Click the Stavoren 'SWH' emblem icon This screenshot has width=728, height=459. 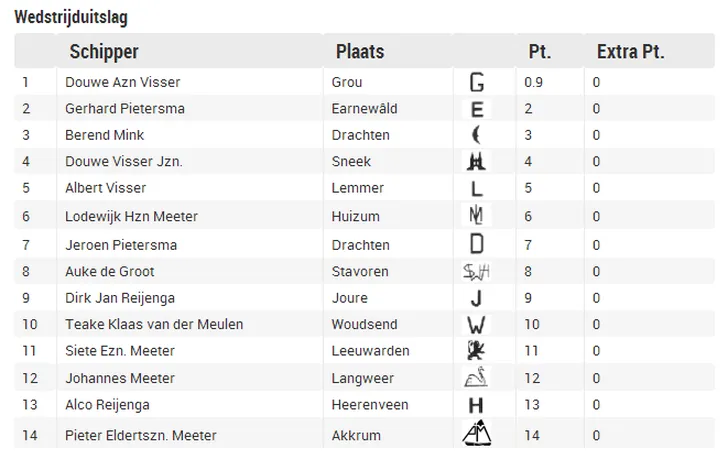point(477,272)
